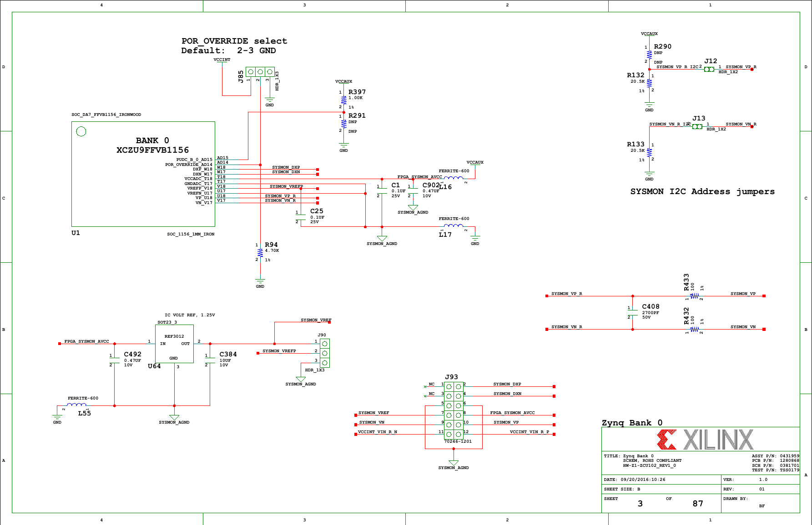The height and width of the screenshot is (525, 812).
Task: Select capacitor C408 2700PF symbol
Action: coord(632,313)
